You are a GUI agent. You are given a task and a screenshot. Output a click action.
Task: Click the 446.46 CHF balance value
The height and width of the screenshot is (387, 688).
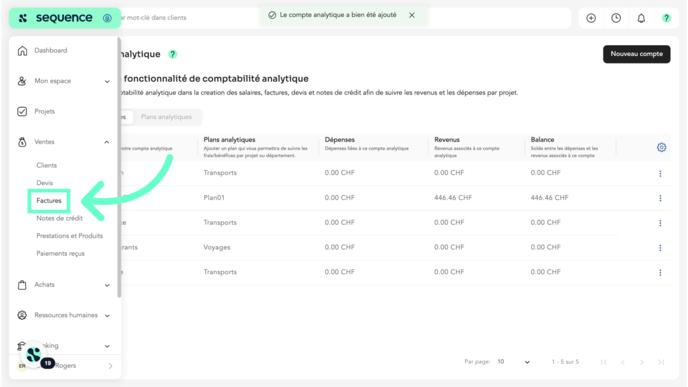click(x=549, y=198)
